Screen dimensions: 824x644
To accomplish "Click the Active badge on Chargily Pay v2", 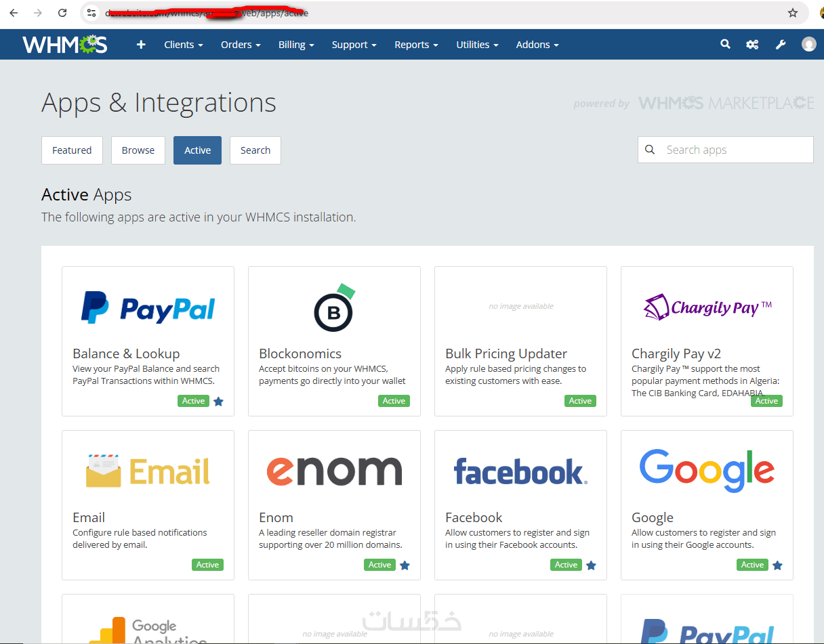I will click(766, 401).
